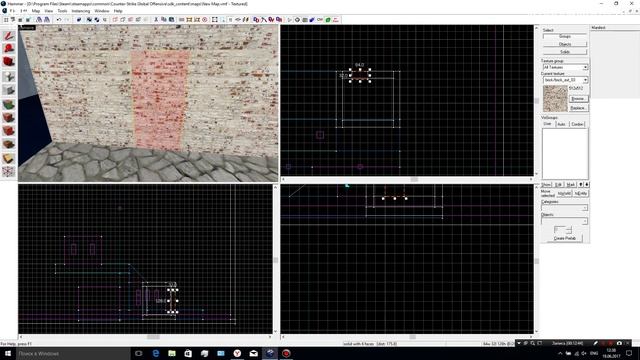
Task: Open the Windows Start menu
Action: point(8,353)
